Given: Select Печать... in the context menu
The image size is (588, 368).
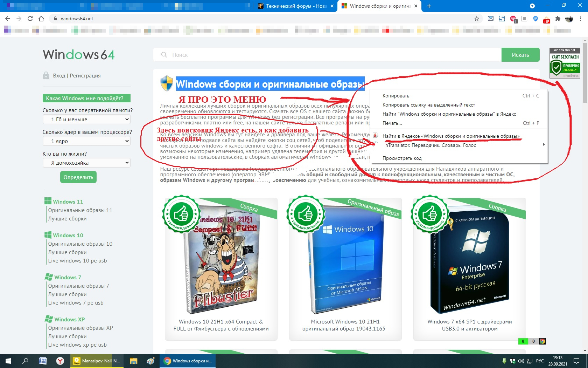Looking at the screenshot, I should point(459,123).
